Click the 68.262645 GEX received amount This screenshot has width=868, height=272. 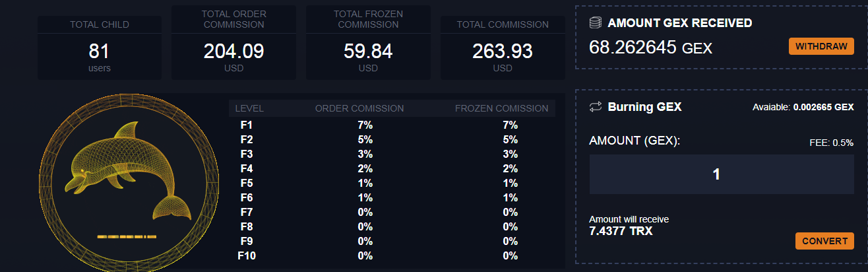pos(650,48)
